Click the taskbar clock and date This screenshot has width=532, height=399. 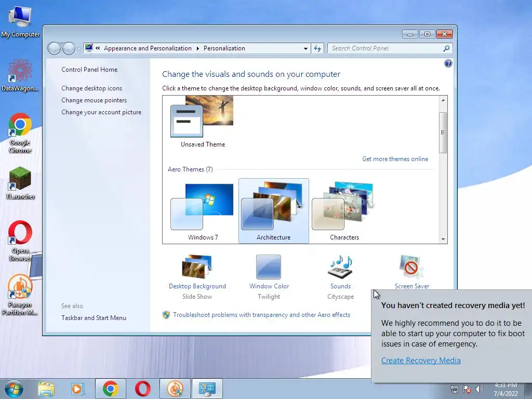click(x=506, y=390)
